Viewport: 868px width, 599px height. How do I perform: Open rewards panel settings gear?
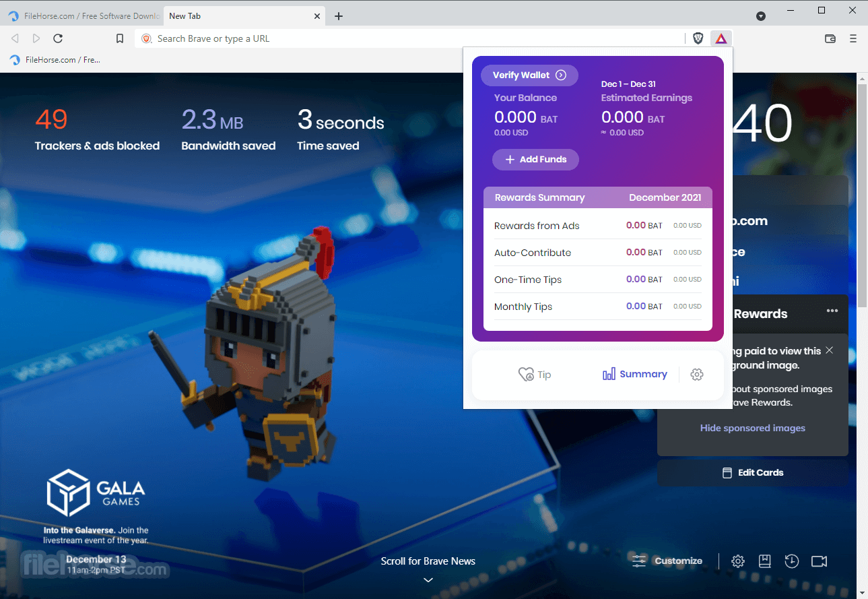tap(697, 375)
